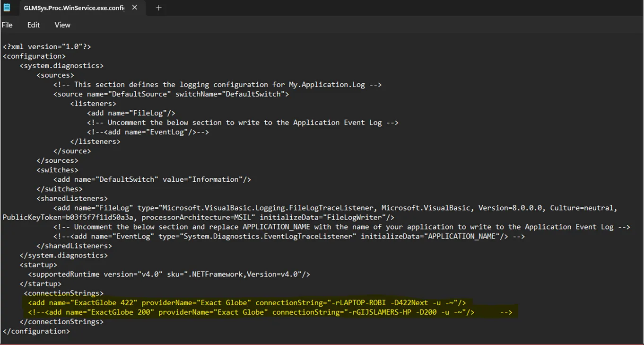Viewport: 644px width, 345px height.
Task: Add a new tab with plus button
Action: 159,8
